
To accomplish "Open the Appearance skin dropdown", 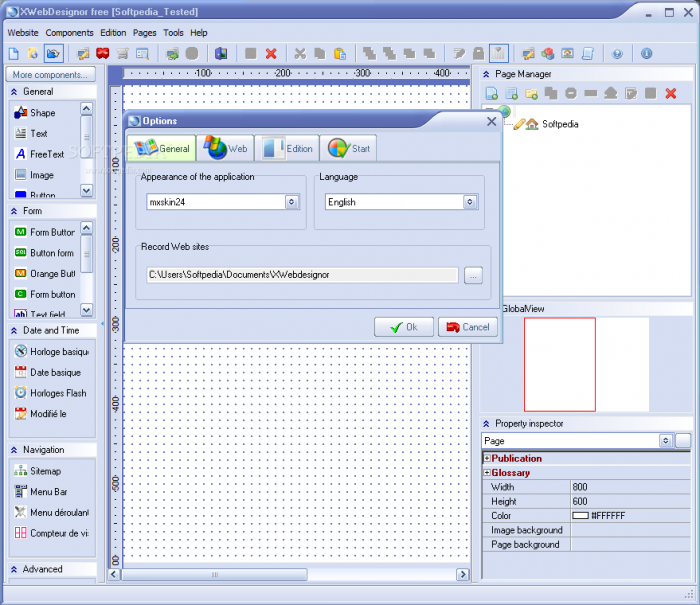I will [x=291, y=202].
